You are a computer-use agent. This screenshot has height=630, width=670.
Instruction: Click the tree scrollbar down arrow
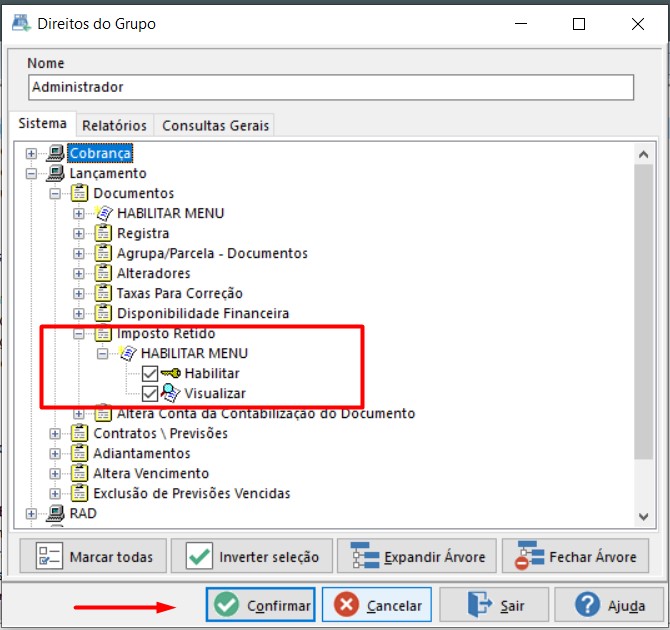(644, 516)
